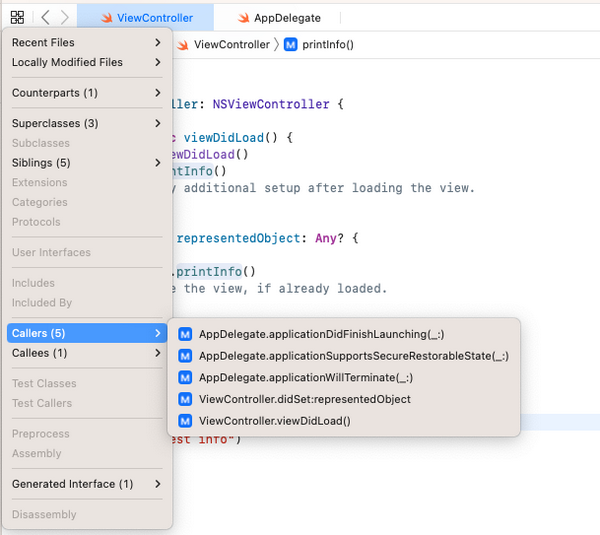This screenshot has height=535, width=600.
Task: Open Counterparts (1) menu entry
Action: 86,93
